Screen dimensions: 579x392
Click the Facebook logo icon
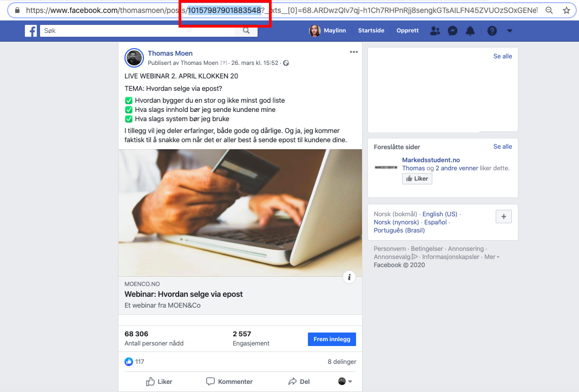(x=31, y=31)
